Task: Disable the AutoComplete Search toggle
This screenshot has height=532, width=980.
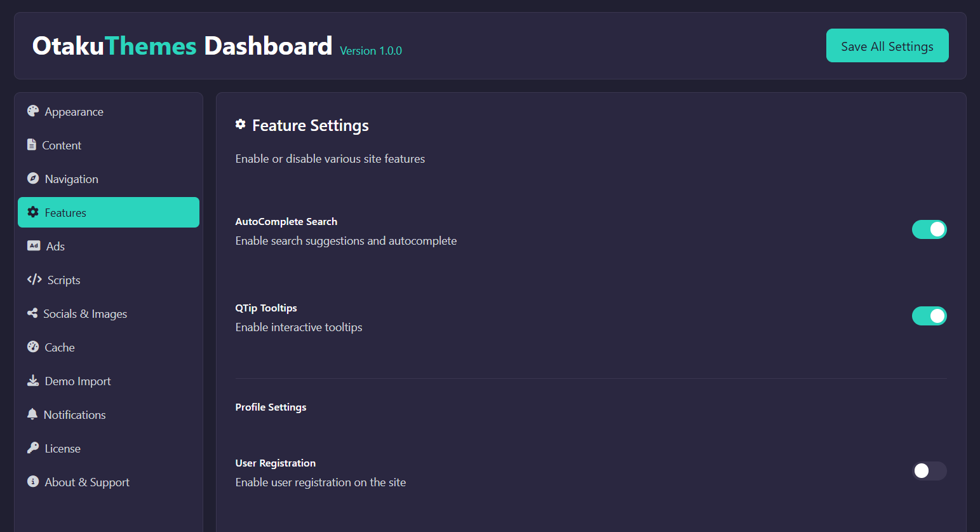Action: click(929, 229)
